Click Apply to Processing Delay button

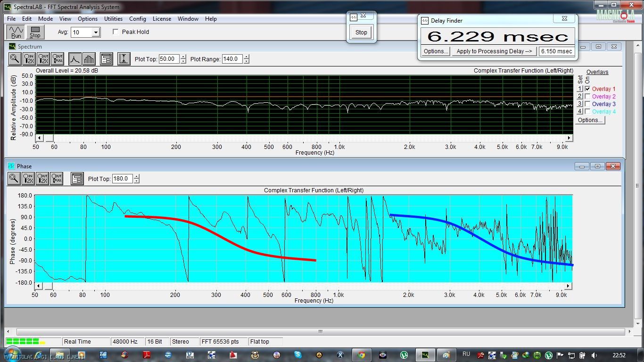click(494, 51)
